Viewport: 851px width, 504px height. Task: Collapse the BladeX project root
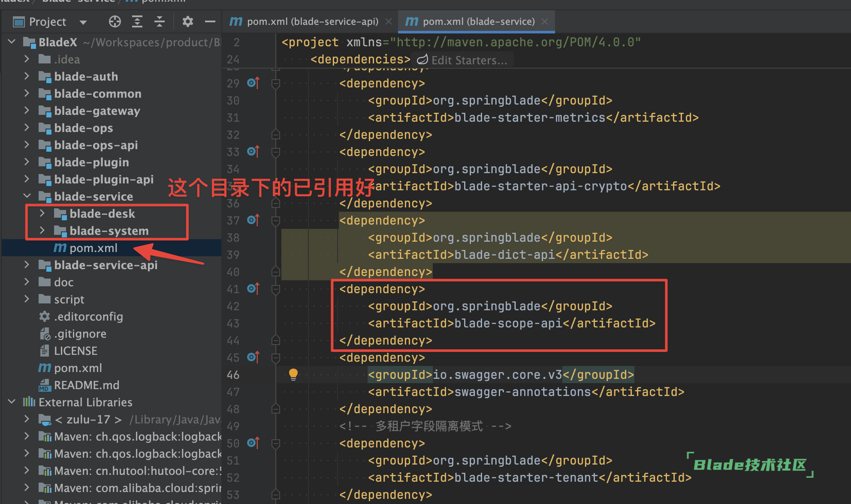click(12, 42)
